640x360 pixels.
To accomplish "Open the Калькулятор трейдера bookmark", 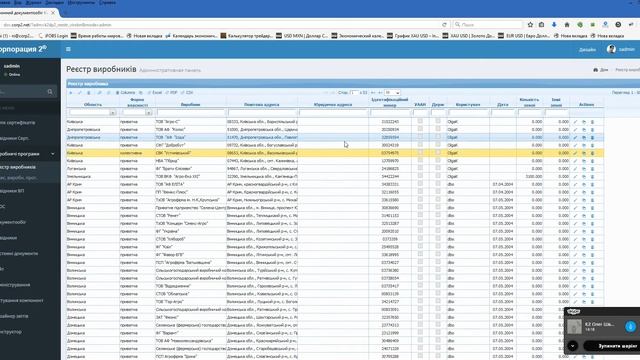I will click(x=247, y=36).
